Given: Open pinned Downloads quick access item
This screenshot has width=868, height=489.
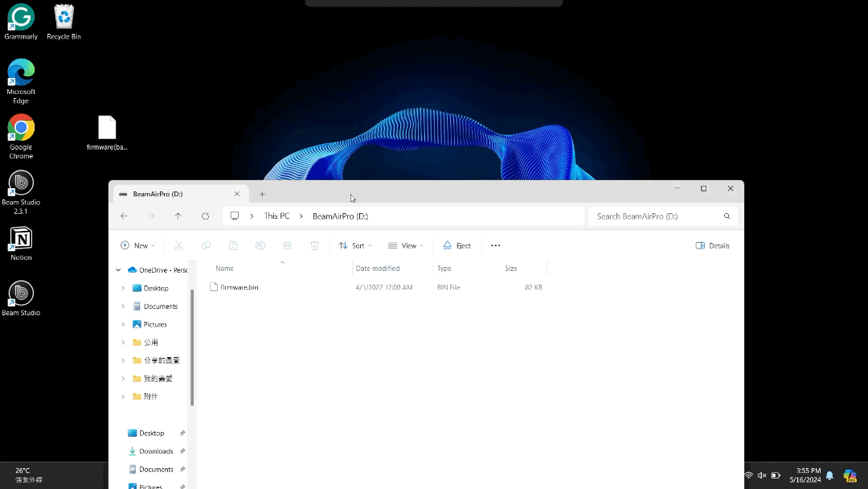Looking at the screenshot, I should coord(156,450).
